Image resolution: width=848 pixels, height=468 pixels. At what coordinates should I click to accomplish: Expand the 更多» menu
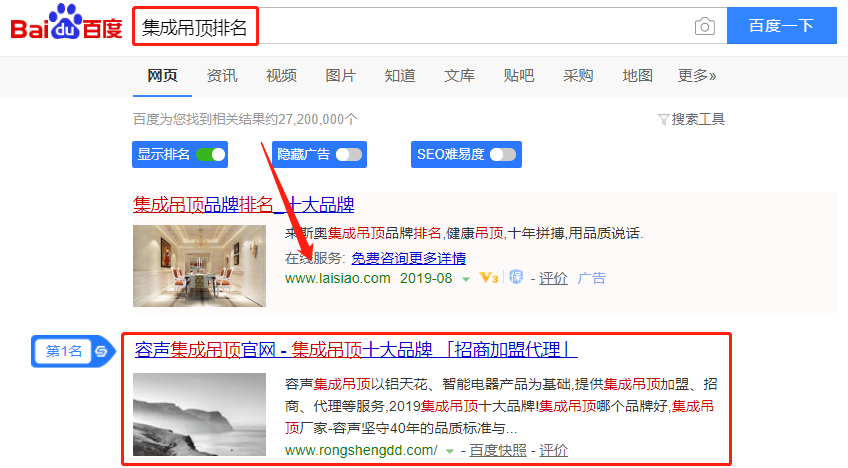(697, 76)
